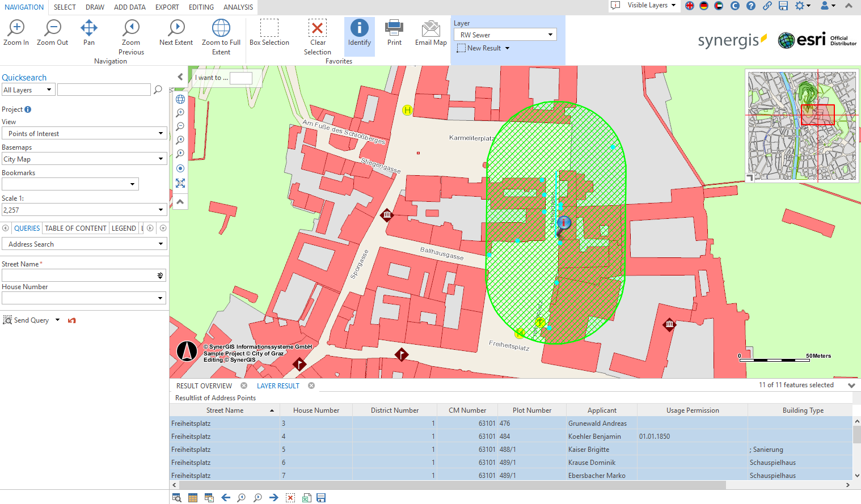Click the Clear Selection icon
The height and width of the screenshot is (504, 861).
tap(317, 33)
